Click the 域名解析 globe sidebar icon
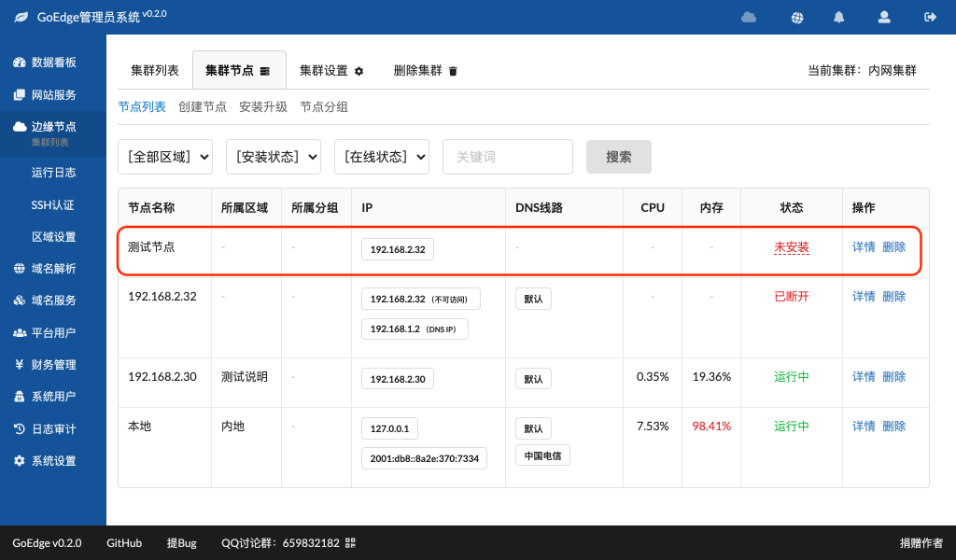Screen dimensions: 956x560 pos(20,269)
